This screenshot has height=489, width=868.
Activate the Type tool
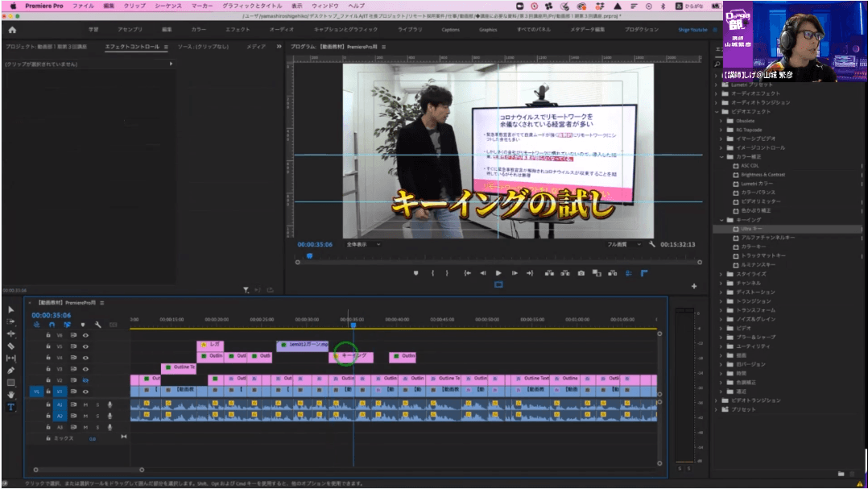pyautogui.click(x=11, y=407)
